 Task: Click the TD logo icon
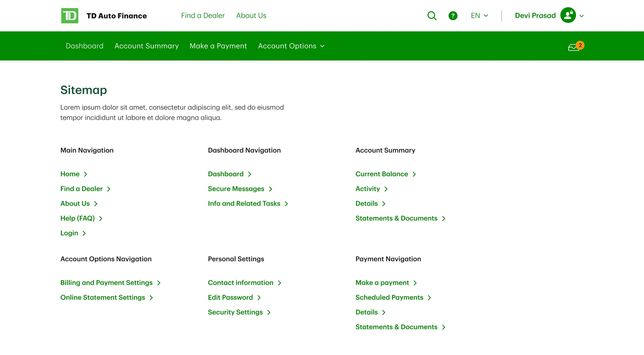click(70, 16)
